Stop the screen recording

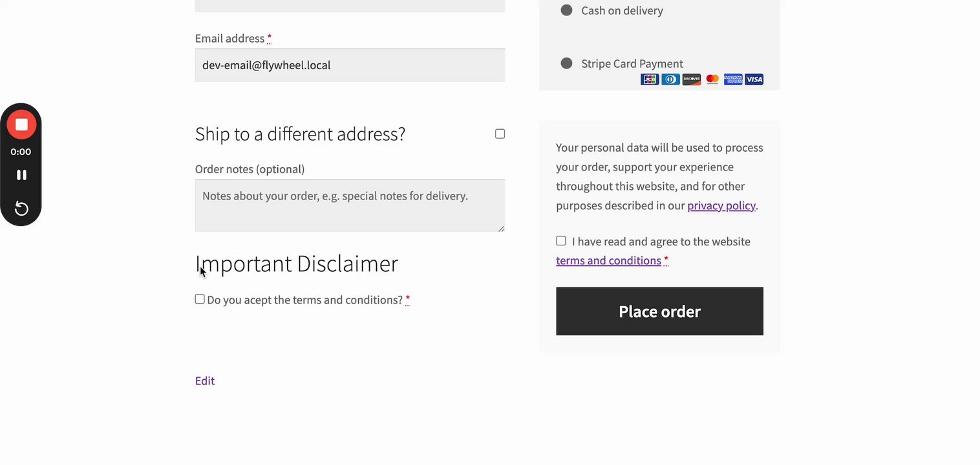click(x=21, y=125)
